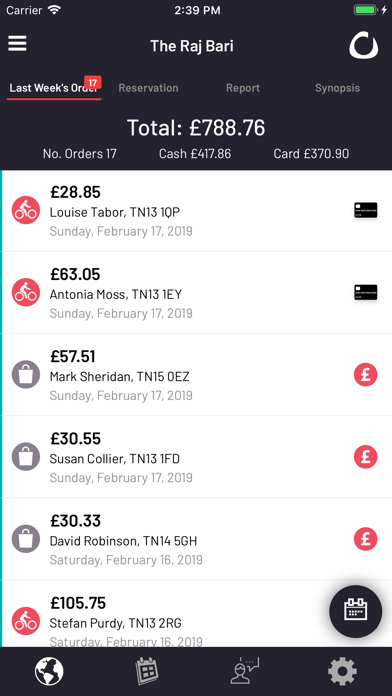
Task: Tap the refresh logo icon top right
Action: click(364, 45)
